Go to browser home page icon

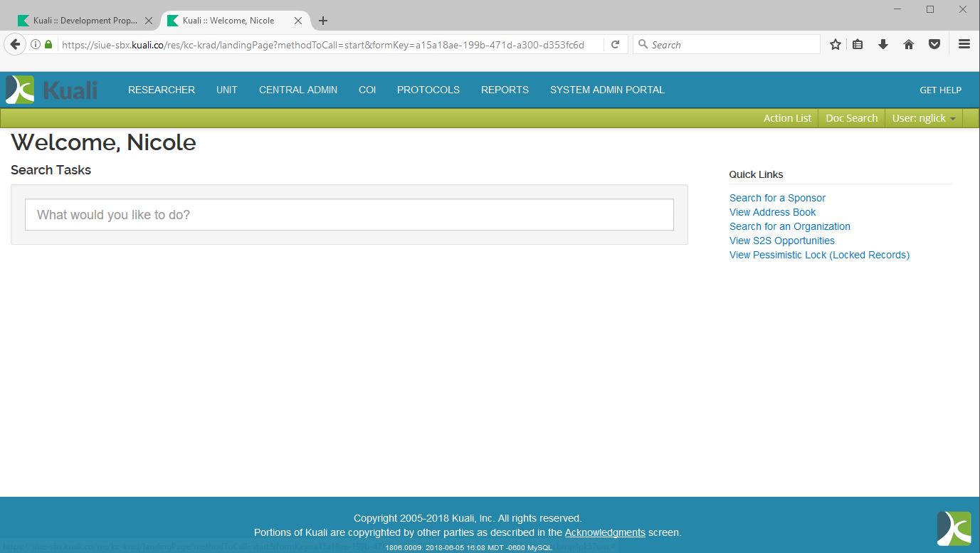(909, 44)
